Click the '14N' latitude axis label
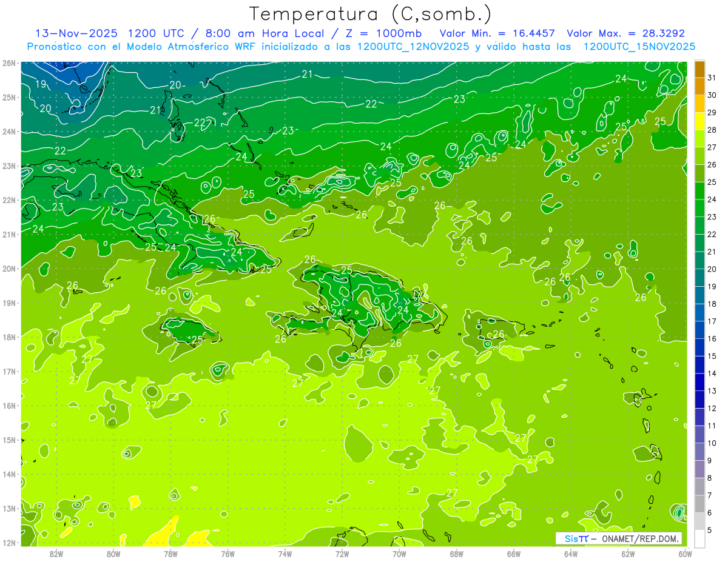The height and width of the screenshot is (562, 728). click(9, 474)
